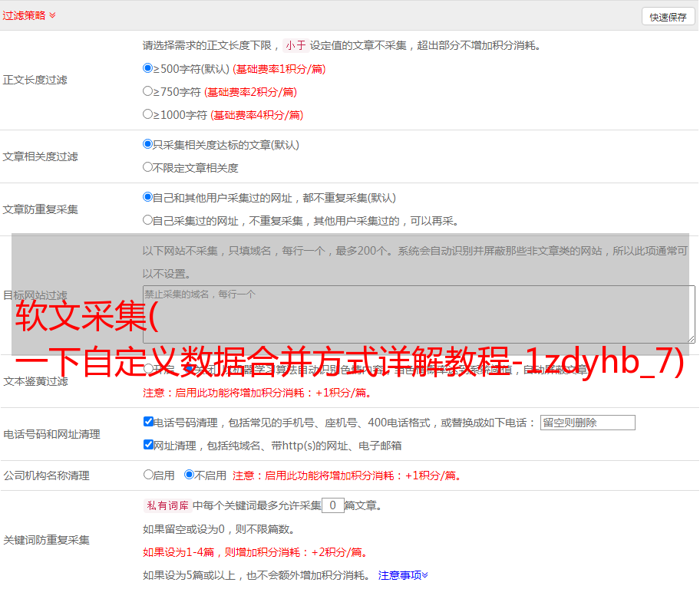
Task: Click the 私有词库 article count input field
Action: [332, 505]
